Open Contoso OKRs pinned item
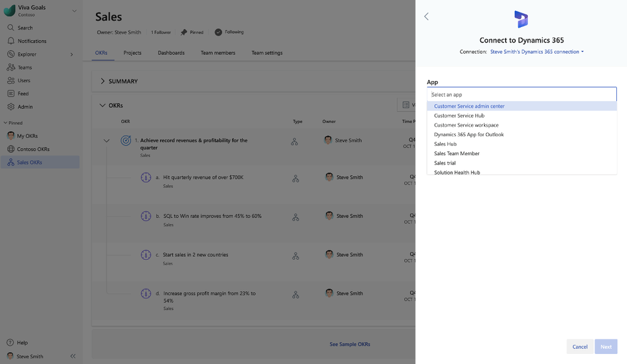The height and width of the screenshot is (364, 627). [x=33, y=149]
